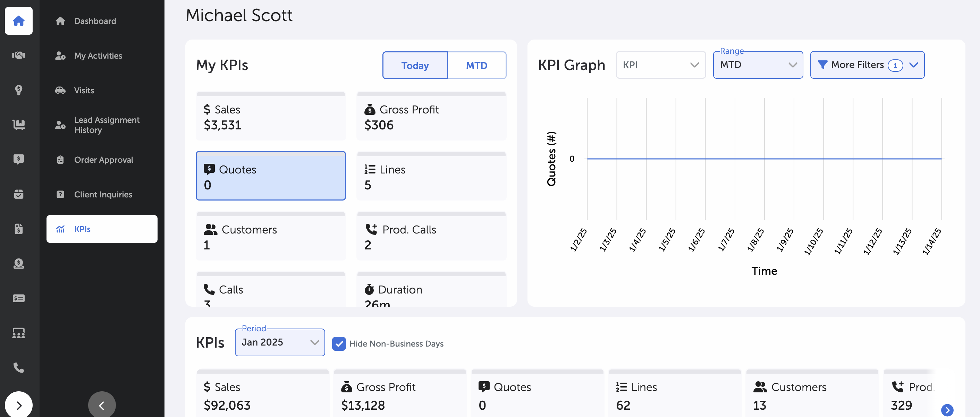
Task: Open the team presentation icon in the rail
Action: pos(19,333)
